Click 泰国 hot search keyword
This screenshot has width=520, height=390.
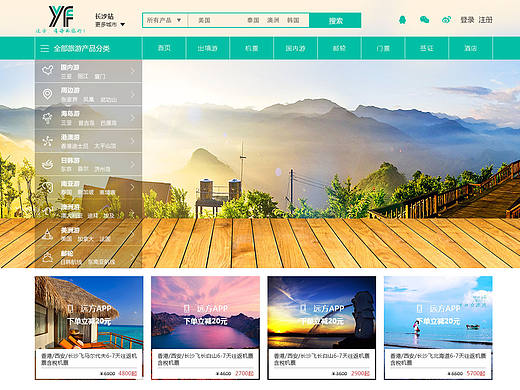(x=253, y=20)
